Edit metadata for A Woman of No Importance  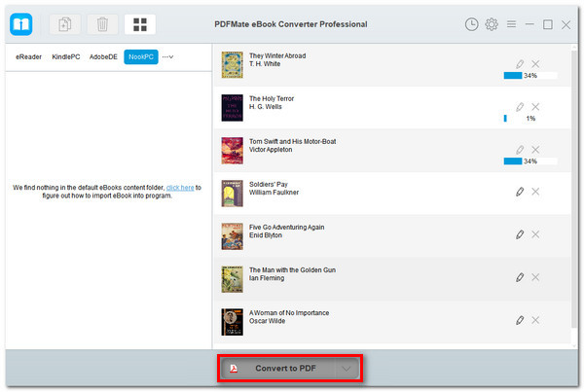[520, 320]
